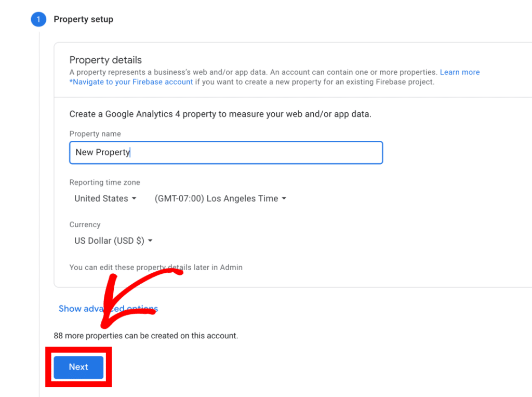Open the US Dollar currency dropdown
This screenshot has height=397, width=532.
click(x=109, y=241)
